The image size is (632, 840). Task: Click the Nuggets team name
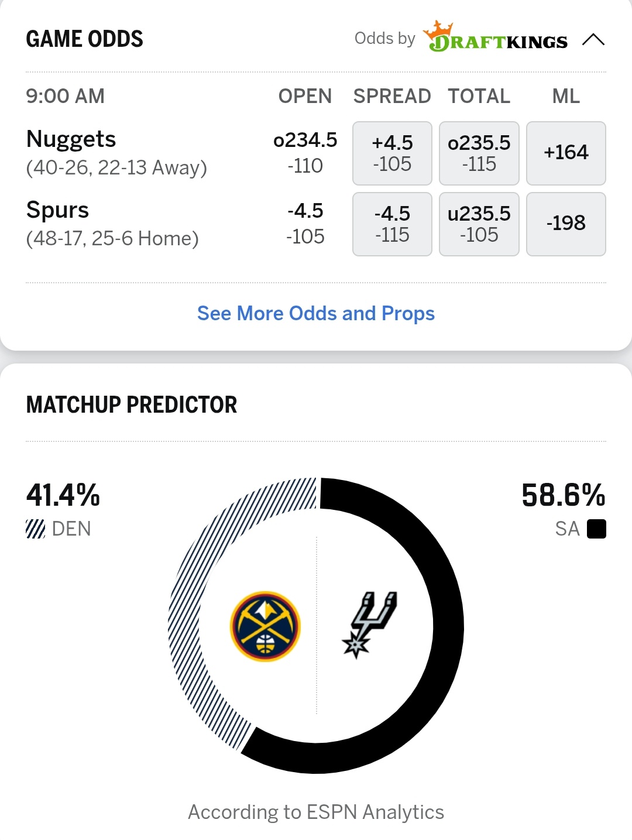pyautogui.click(x=71, y=139)
